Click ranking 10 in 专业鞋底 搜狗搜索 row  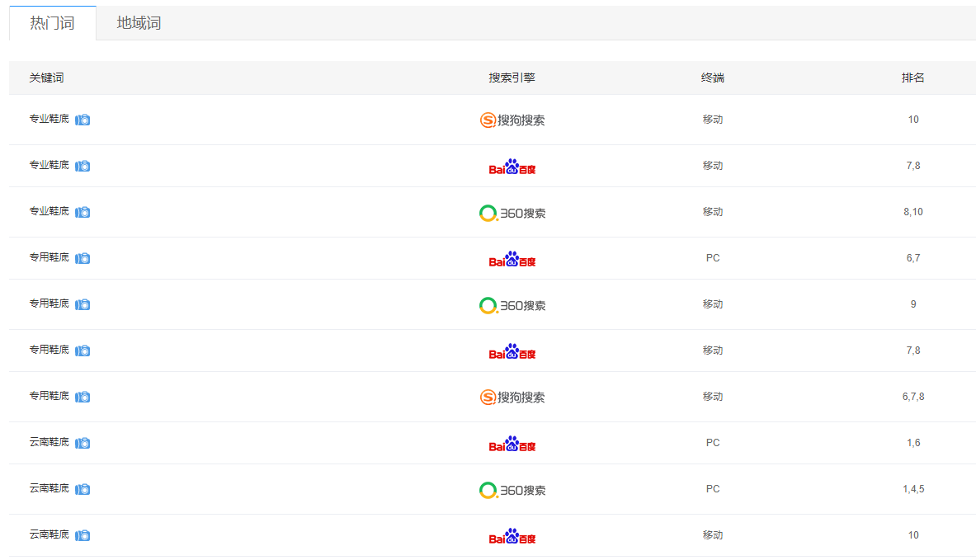pos(913,120)
